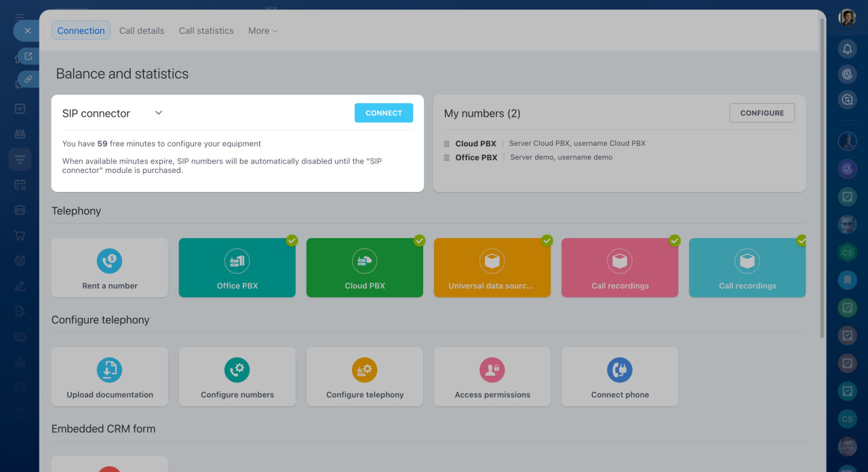Open Access permissions tile
This screenshot has height=472, width=868.
pos(492,376)
